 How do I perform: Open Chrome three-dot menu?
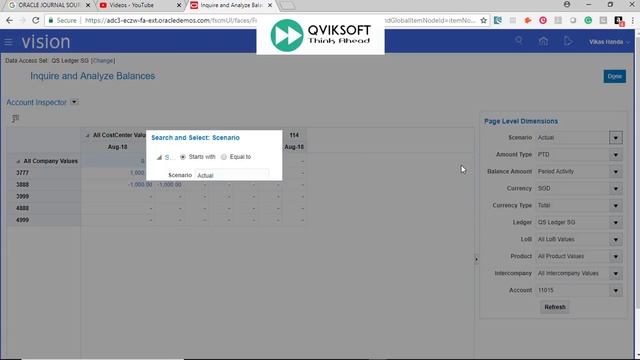633,20
